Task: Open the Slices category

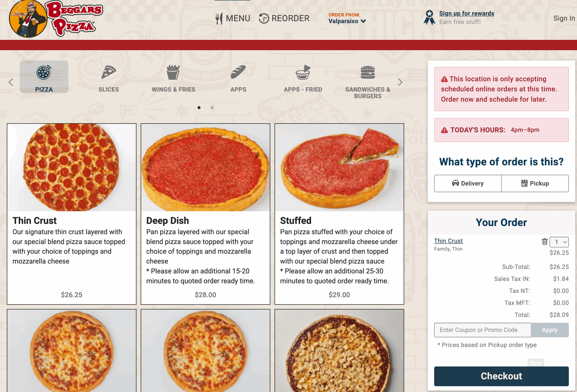Action: [108, 78]
